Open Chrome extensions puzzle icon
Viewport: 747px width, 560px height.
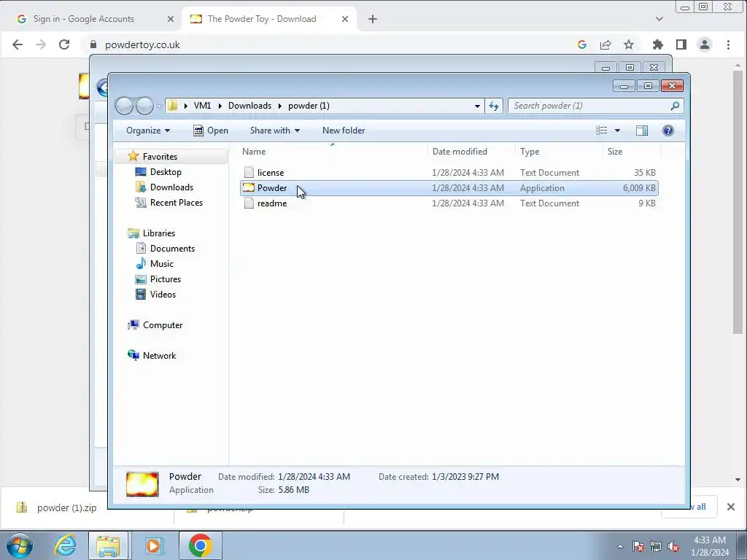click(x=658, y=44)
